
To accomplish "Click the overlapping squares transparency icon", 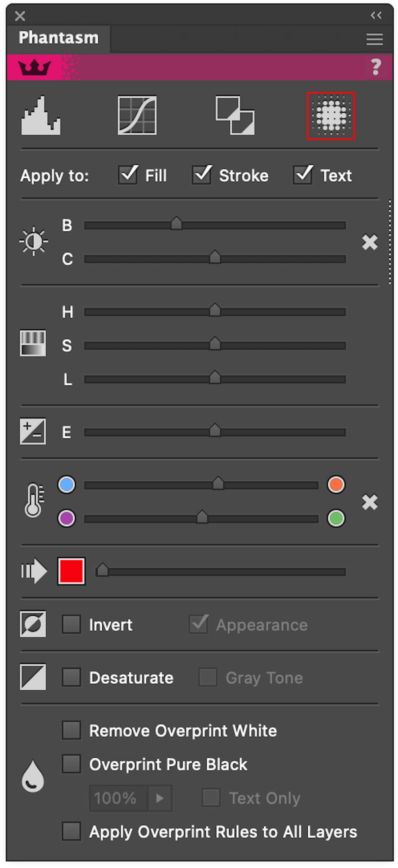I will coord(234,116).
